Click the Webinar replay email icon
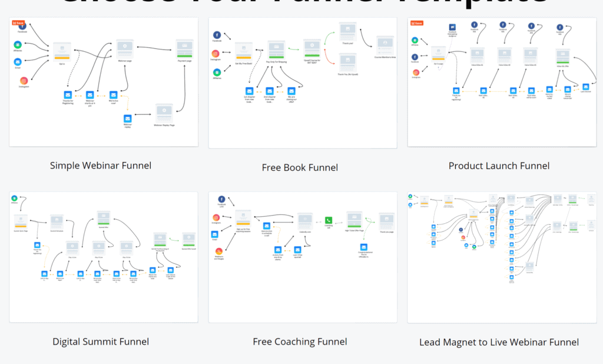Image resolution: width=603 pixels, height=364 pixels. coord(128,118)
